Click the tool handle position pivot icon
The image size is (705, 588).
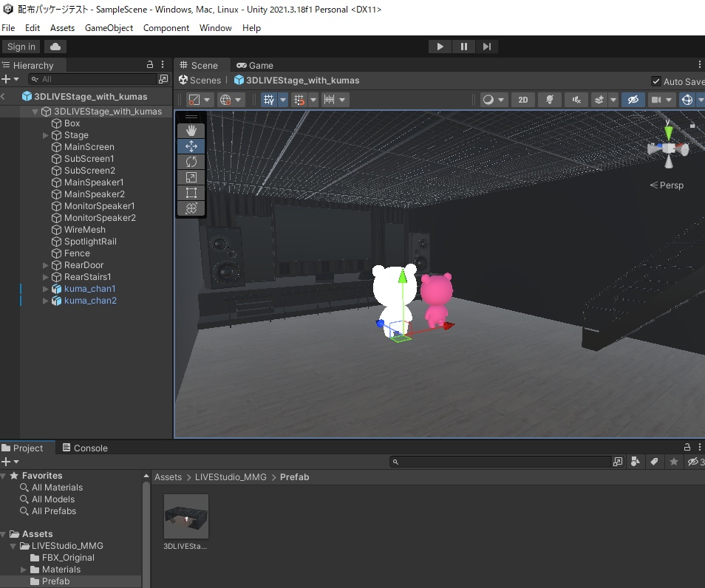coord(194,100)
